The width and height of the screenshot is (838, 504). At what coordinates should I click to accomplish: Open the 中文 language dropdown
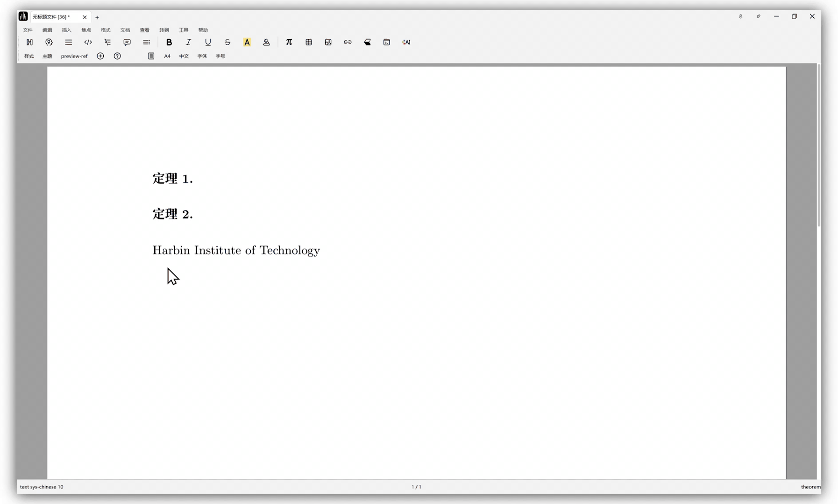coord(184,56)
